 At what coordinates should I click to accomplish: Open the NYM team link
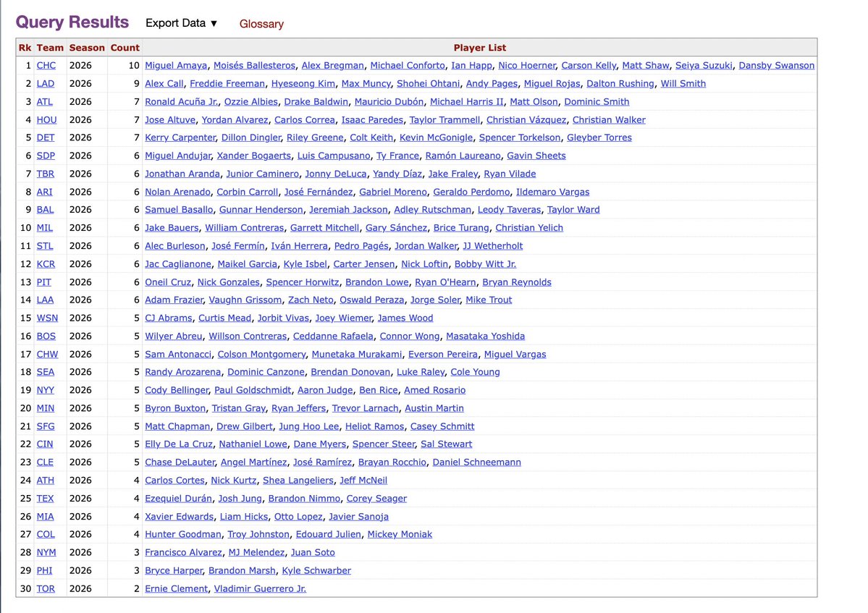[46, 553]
